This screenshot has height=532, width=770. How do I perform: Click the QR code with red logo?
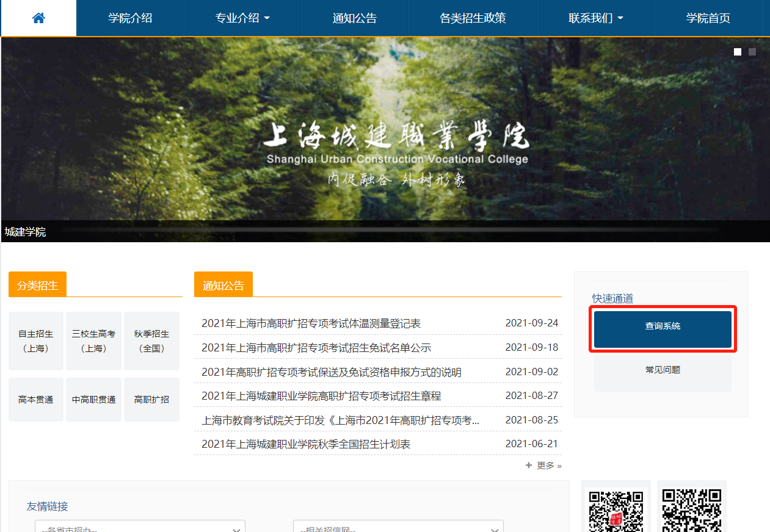coord(616,510)
